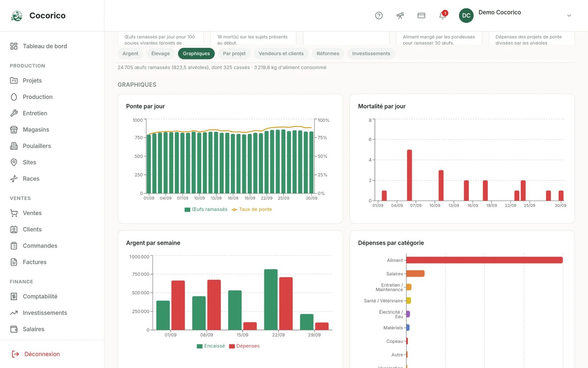Click the Déconnexion logout icon
The height and width of the screenshot is (368, 588).
pyautogui.click(x=15, y=354)
